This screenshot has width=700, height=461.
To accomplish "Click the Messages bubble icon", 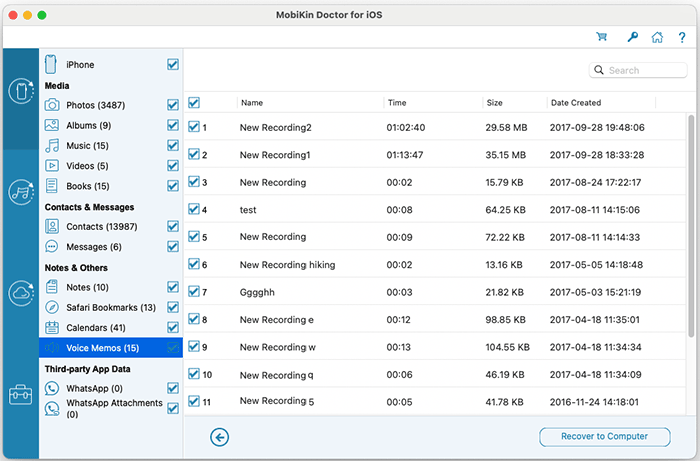I will coord(52,246).
